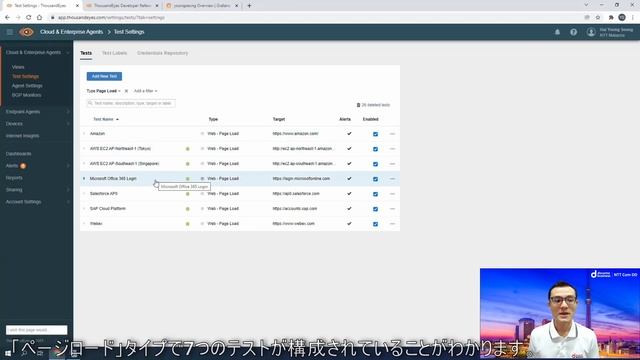640x360 pixels.
Task: Expand Devices in the sidebar
Action: click(x=68, y=124)
